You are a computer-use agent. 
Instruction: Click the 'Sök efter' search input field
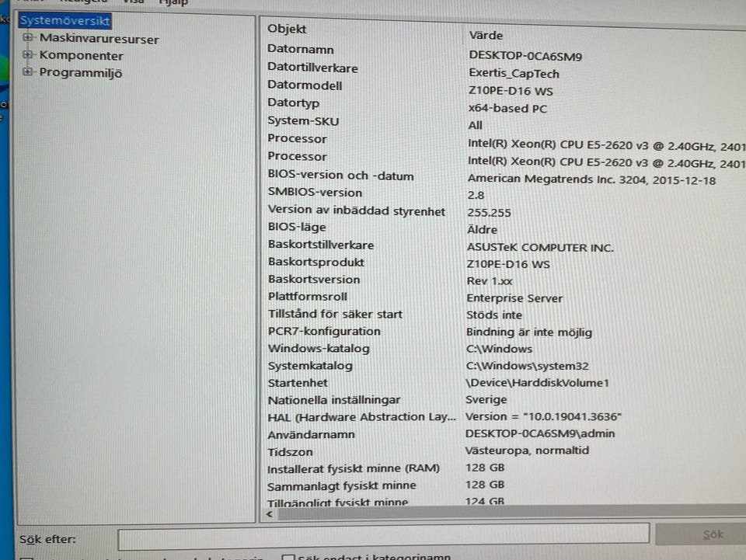(383, 537)
